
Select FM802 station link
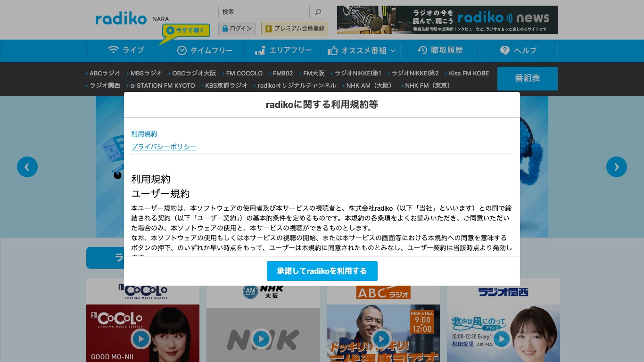(283, 73)
